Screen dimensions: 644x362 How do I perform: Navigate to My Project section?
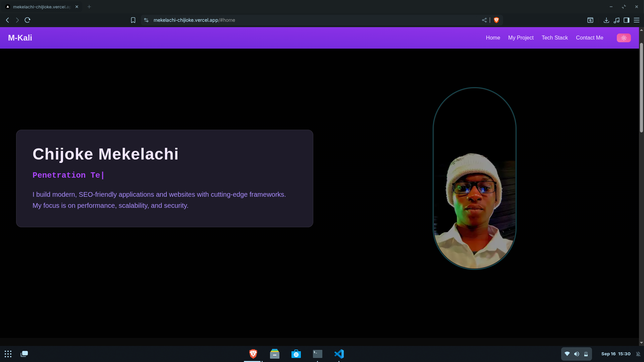(521, 38)
